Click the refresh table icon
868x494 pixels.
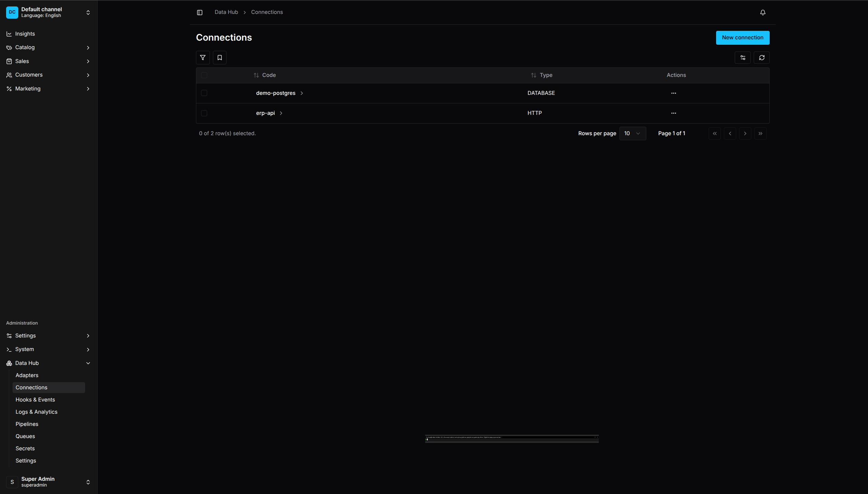tap(762, 58)
